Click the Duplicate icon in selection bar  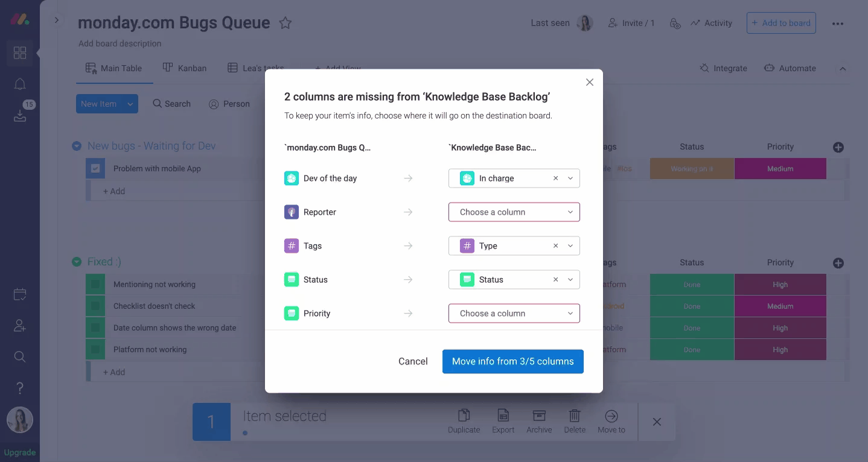464,416
